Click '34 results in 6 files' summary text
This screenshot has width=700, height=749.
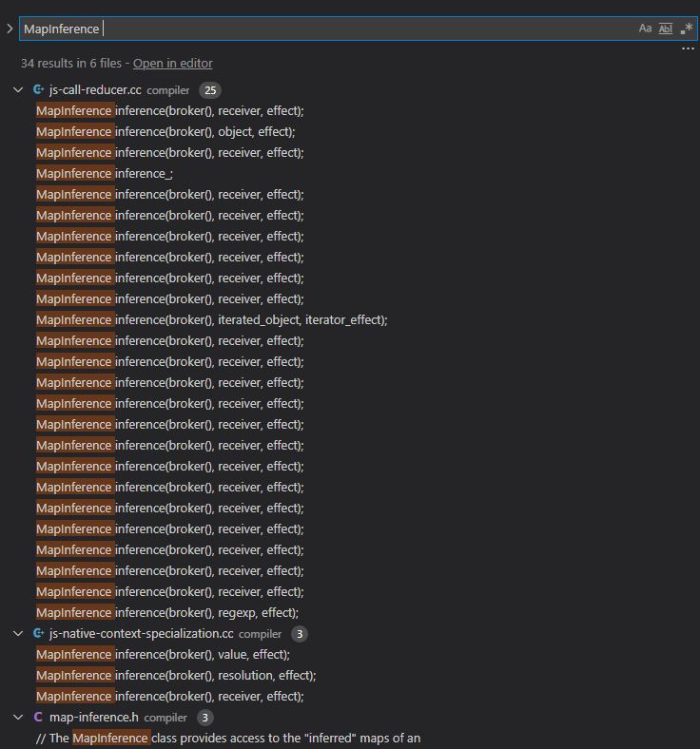[x=71, y=63]
